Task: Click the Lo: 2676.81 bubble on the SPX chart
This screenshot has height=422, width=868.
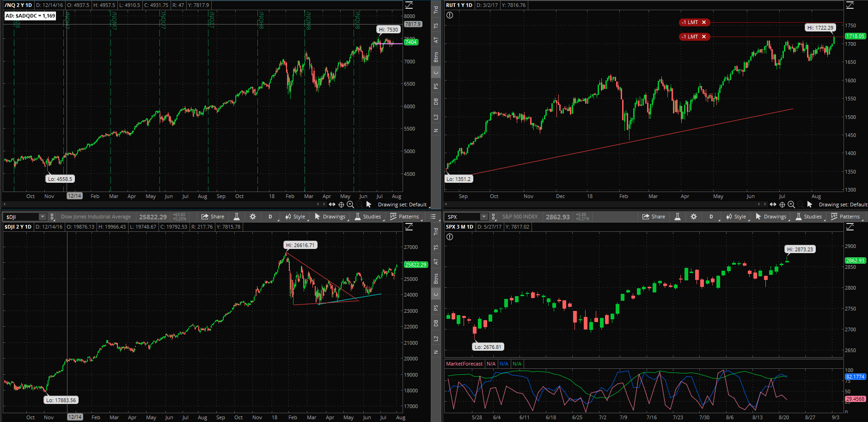Action: coord(488,347)
